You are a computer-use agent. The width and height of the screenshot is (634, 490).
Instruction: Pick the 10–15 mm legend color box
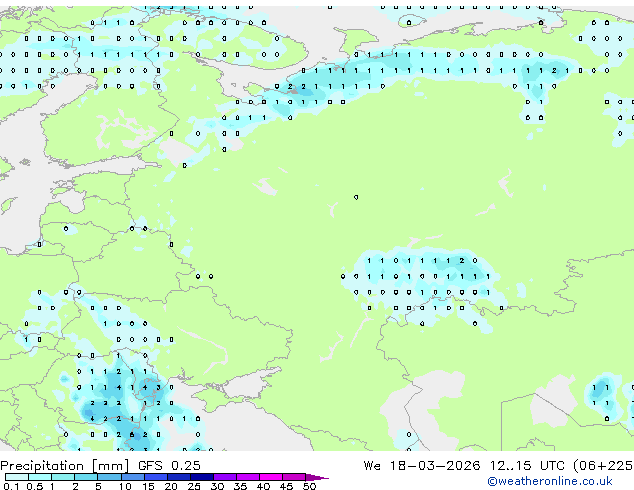point(133,477)
